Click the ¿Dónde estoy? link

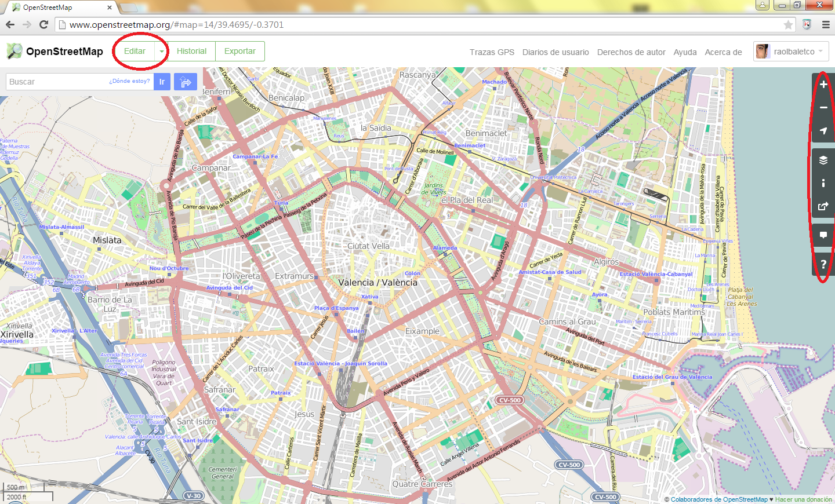129,81
